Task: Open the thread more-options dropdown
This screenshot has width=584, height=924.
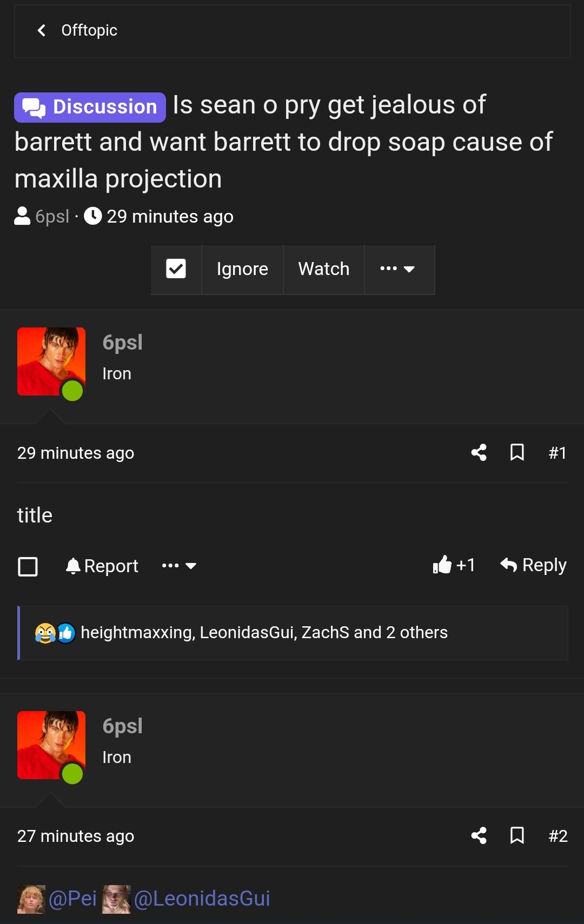Action: tap(399, 269)
